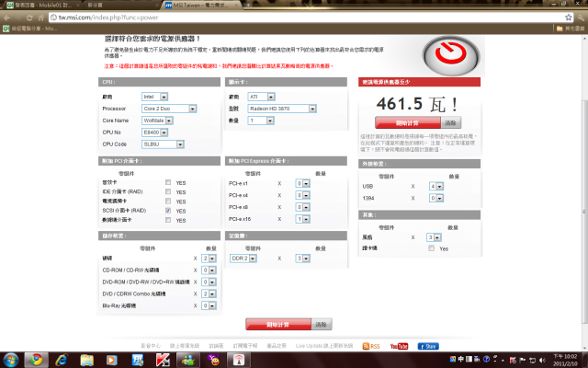Click the large red power logo

pos(451,55)
